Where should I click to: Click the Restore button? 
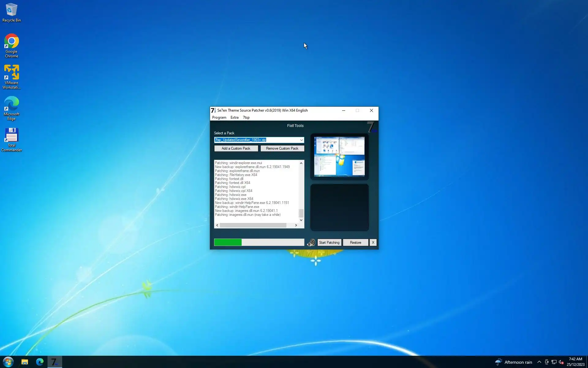coord(355,243)
